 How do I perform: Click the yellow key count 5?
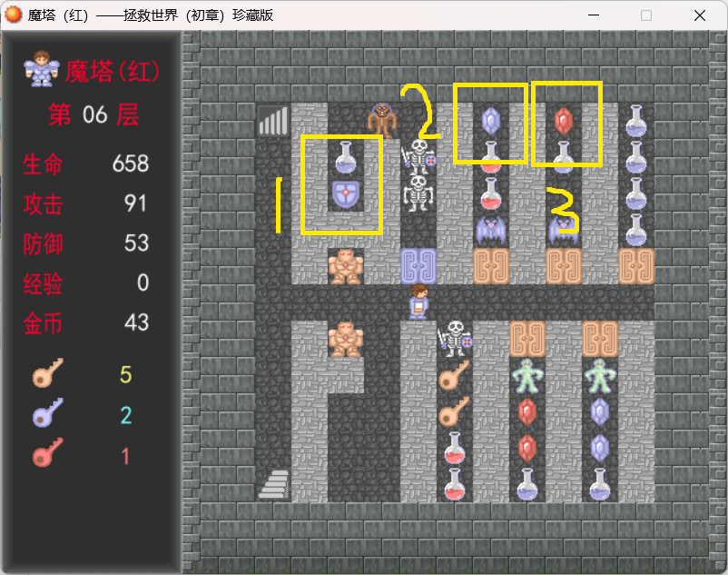tap(126, 374)
